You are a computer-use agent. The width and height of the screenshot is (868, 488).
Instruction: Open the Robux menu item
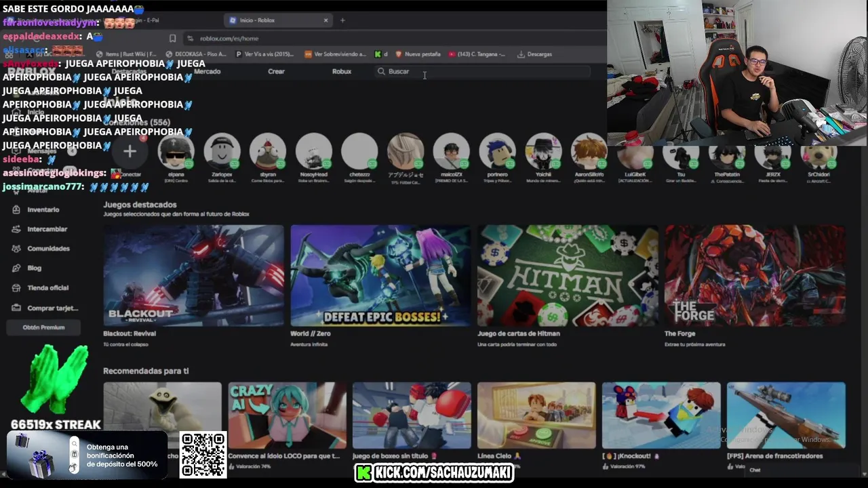coord(342,71)
